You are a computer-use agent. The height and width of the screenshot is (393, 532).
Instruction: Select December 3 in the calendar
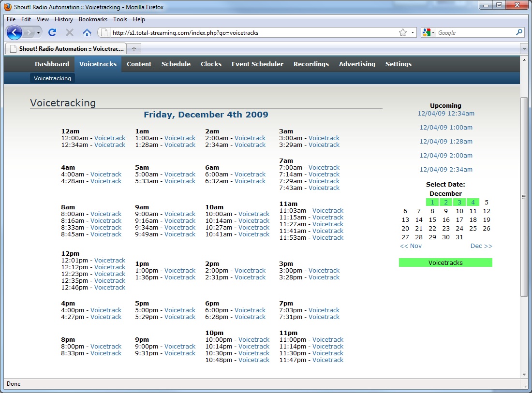[459, 203]
